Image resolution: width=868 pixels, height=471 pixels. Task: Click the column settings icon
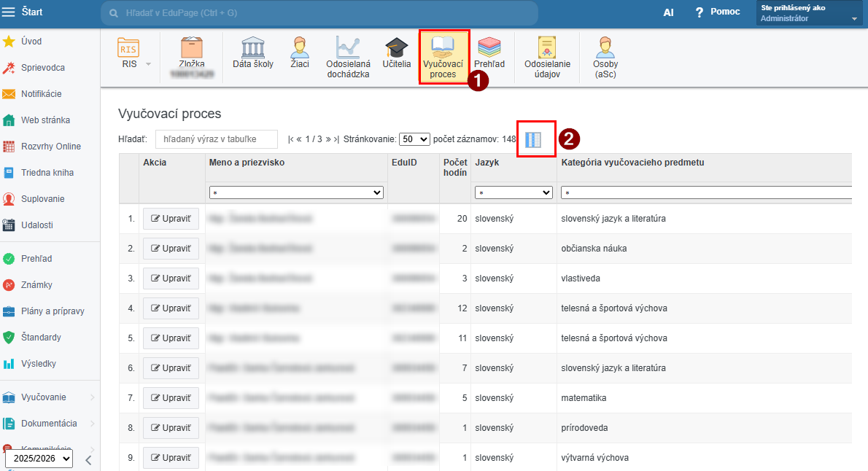point(534,139)
